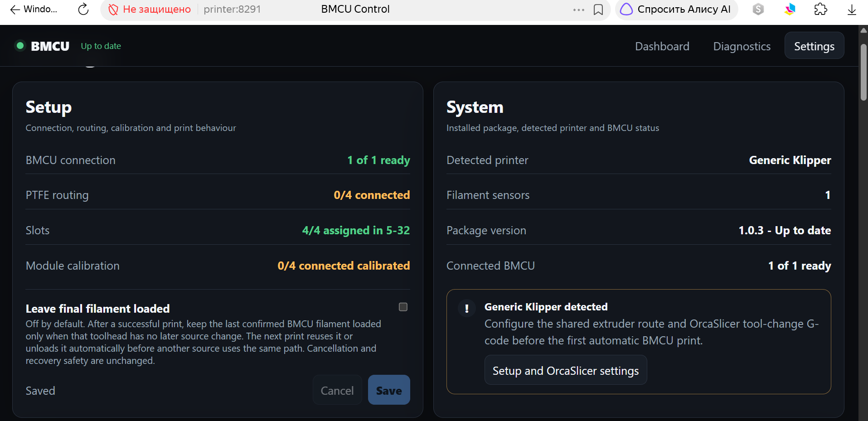Open the extensions puzzle-piece icon
This screenshot has width=868, height=421.
(821, 10)
